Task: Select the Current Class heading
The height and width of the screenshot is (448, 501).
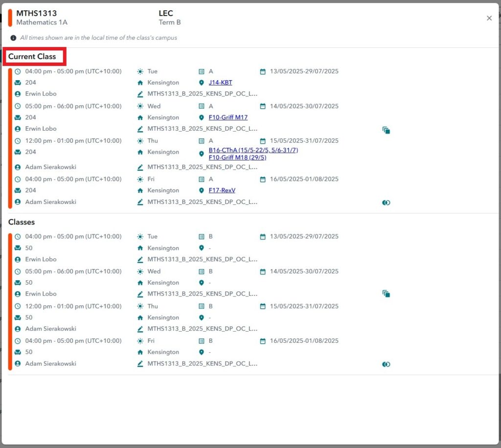Action: click(32, 57)
